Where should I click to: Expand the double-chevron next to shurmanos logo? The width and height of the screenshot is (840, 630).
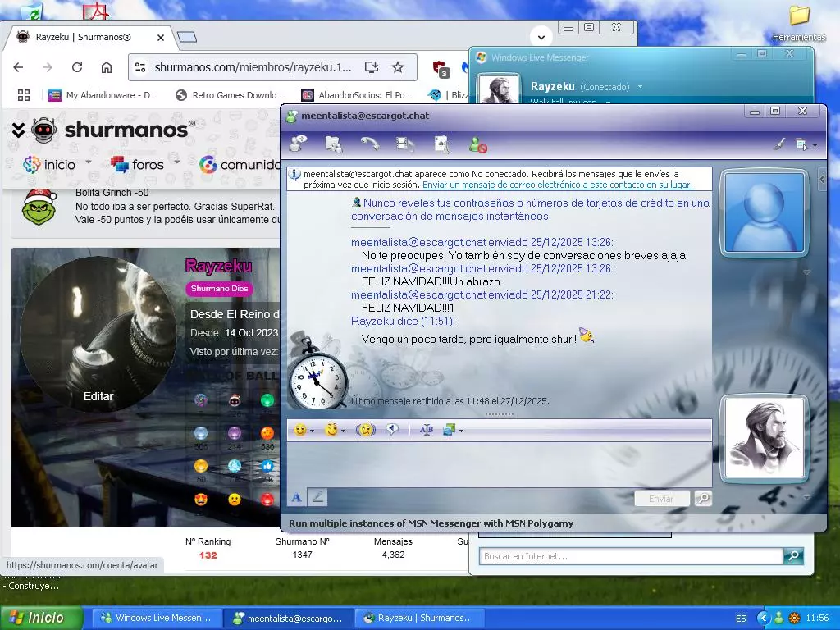click(x=18, y=130)
